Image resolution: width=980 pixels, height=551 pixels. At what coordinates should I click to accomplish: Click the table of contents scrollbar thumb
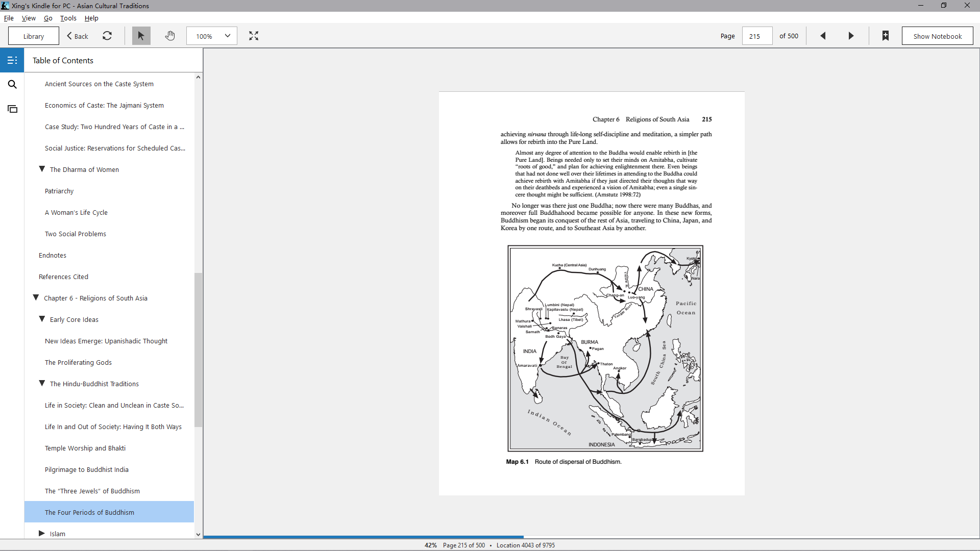pos(198,350)
